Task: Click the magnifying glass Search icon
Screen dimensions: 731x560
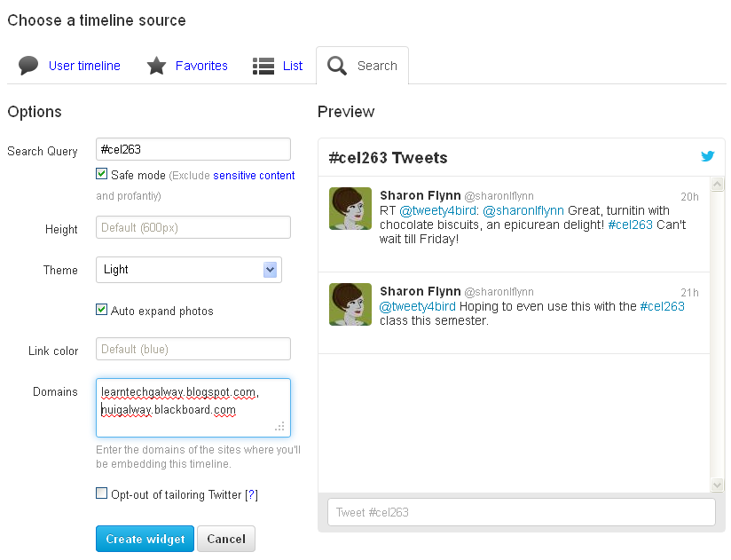Action: [336, 66]
